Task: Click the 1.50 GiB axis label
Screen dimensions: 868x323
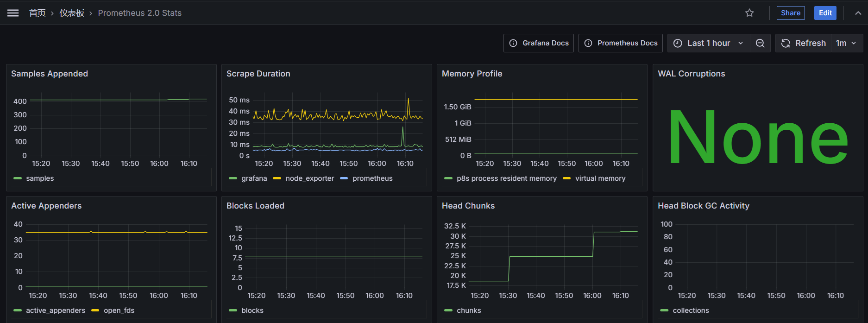Action: pos(458,107)
